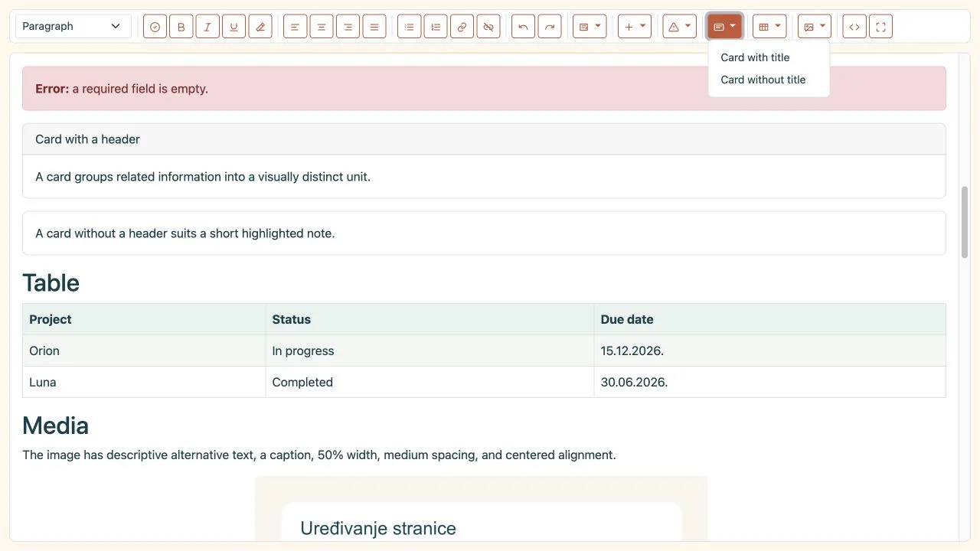Open the table insert dropdown
Image resolution: width=980 pixels, height=551 pixels.
pos(769,27)
